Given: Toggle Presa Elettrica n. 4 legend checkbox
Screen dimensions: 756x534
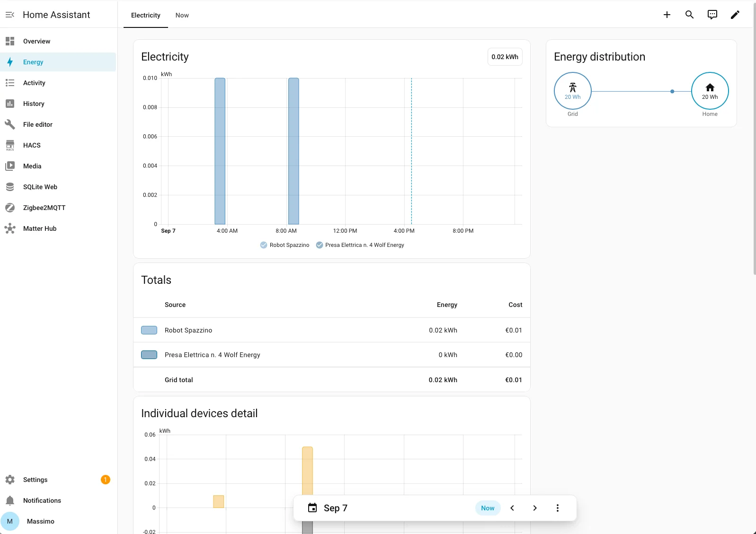Looking at the screenshot, I should (x=320, y=245).
